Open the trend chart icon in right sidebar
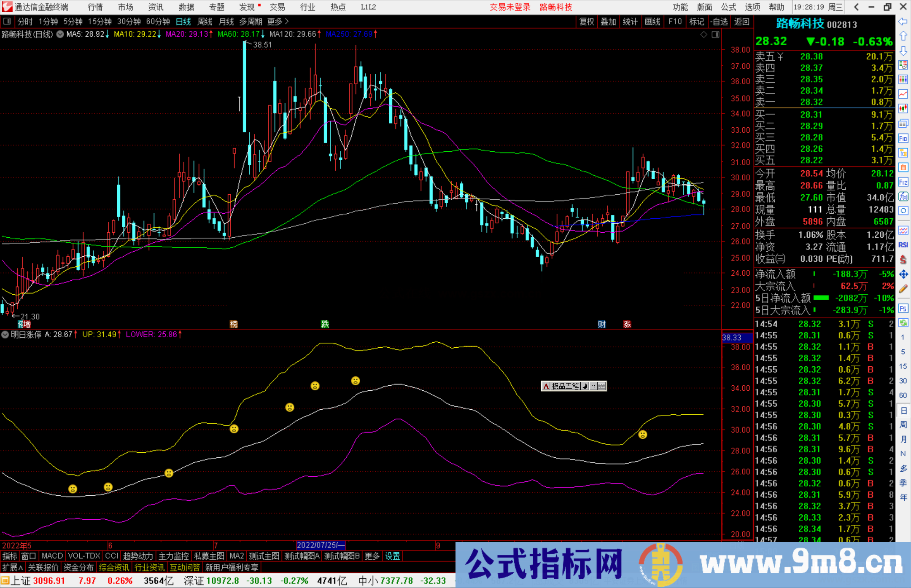The width and height of the screenshot is (911, 588). [903, 94]
